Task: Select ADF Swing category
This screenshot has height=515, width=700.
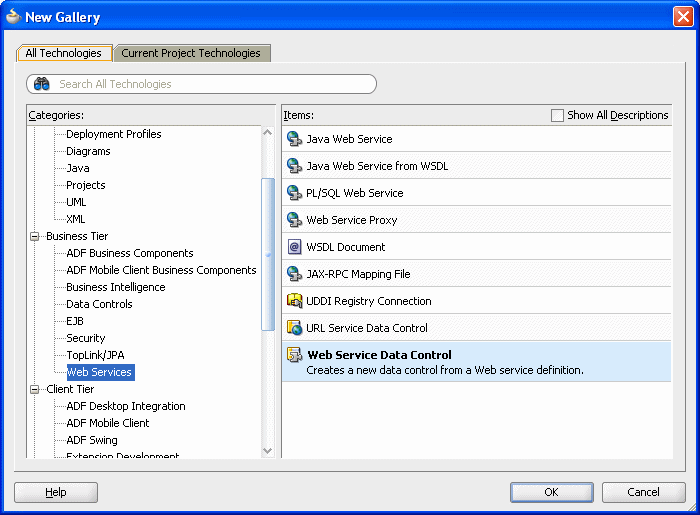Action: [92, 440]
